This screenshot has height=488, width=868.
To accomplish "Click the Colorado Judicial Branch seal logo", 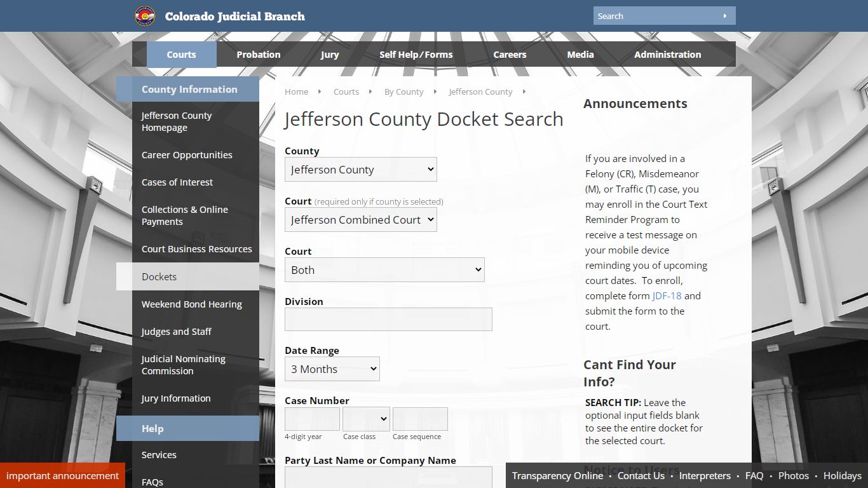I will coord(145,16).
